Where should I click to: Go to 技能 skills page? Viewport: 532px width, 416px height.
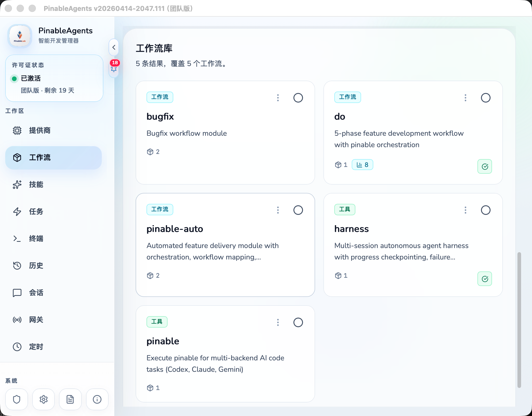[x=53, y=185]
